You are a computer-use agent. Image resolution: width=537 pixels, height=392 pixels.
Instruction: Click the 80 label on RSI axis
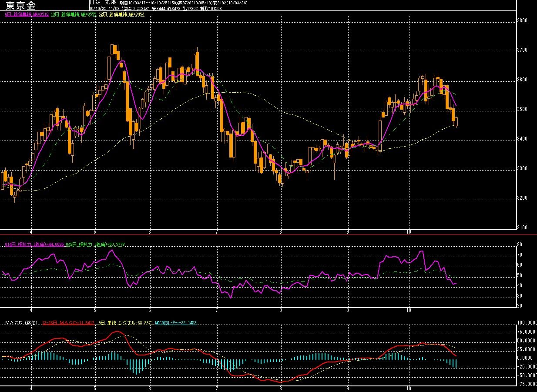(520, 245)
